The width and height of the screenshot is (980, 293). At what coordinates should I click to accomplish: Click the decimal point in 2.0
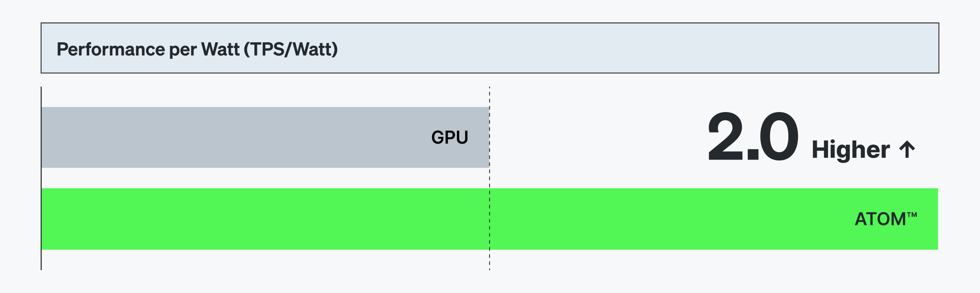point(752,154)
